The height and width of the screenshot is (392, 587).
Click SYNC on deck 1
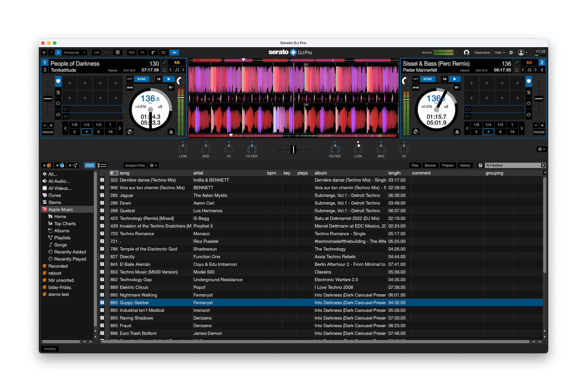pyautogui.click(x=142, y=79)
